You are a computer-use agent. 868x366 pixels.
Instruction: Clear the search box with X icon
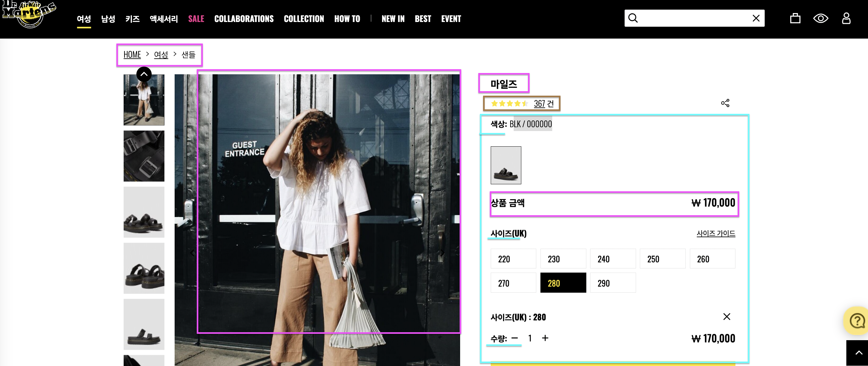756,18
